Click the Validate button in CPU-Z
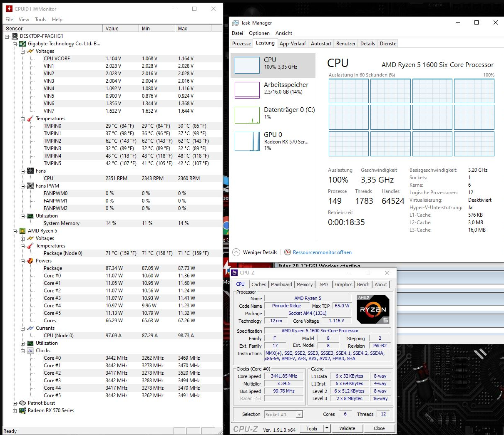Screen dimensions: 504x435 click(347, 428)
